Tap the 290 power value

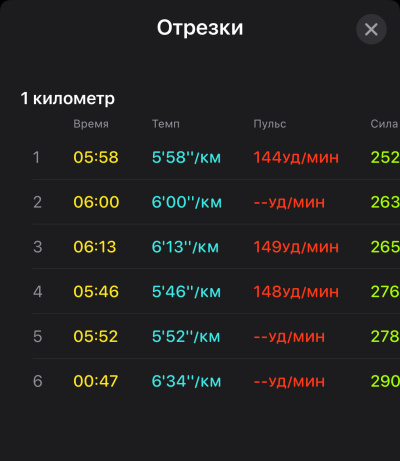pos(385,381)
